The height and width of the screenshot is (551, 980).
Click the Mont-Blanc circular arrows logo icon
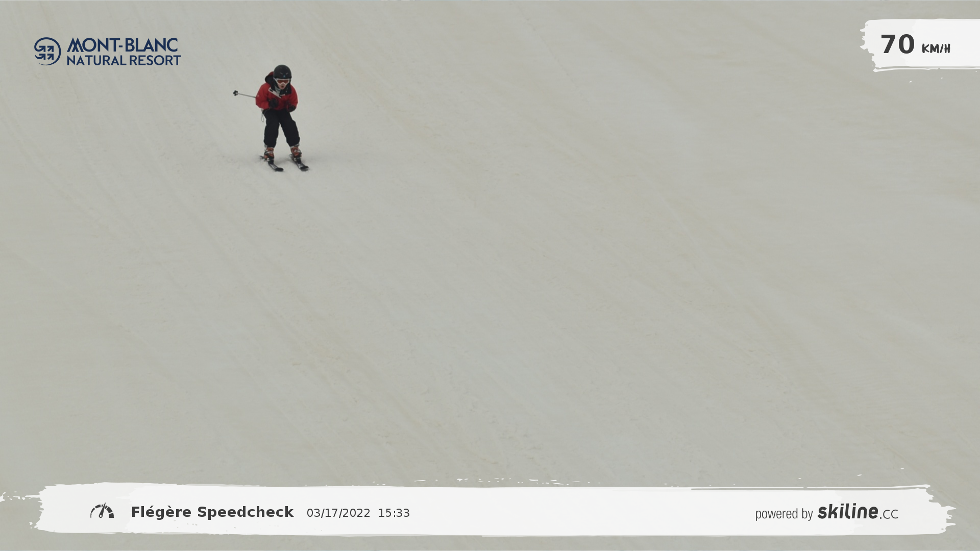pyautogui.click(x=47, y=51)
